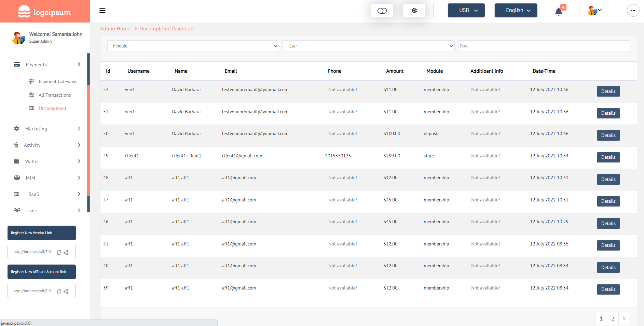Click the Date filter input field
The width and height of the screenshot is (644, 326).
544,46
